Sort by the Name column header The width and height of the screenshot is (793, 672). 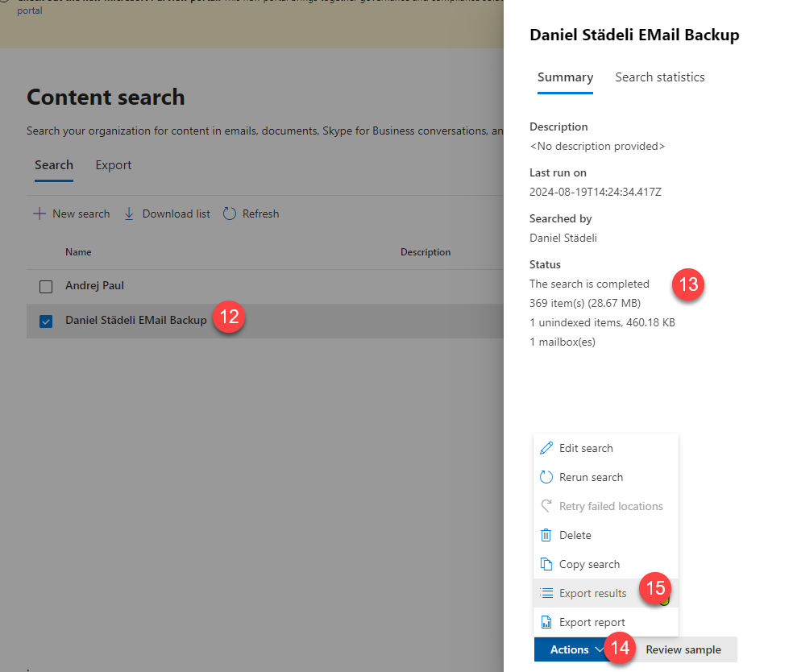[78, 252]
